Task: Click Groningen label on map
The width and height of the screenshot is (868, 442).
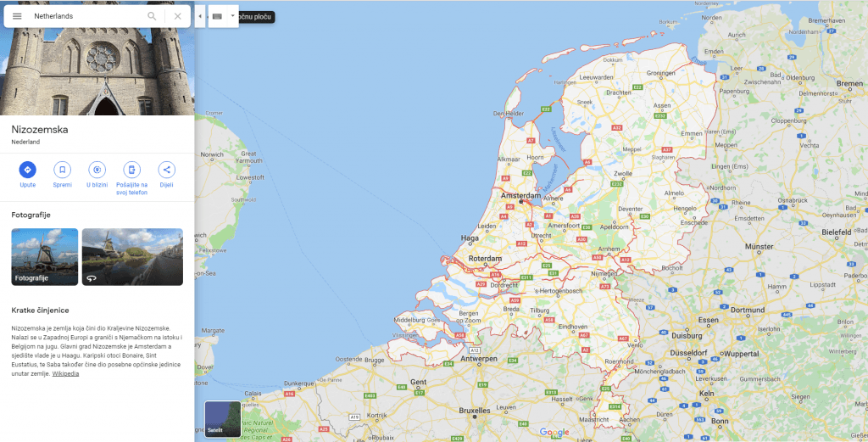Action: (x=661, y=73)
